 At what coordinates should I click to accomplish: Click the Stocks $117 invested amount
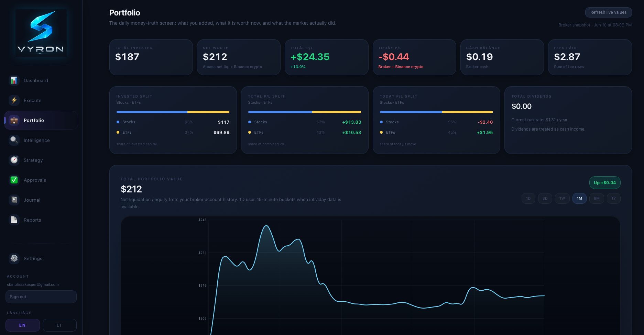click(x=223, y=122)
